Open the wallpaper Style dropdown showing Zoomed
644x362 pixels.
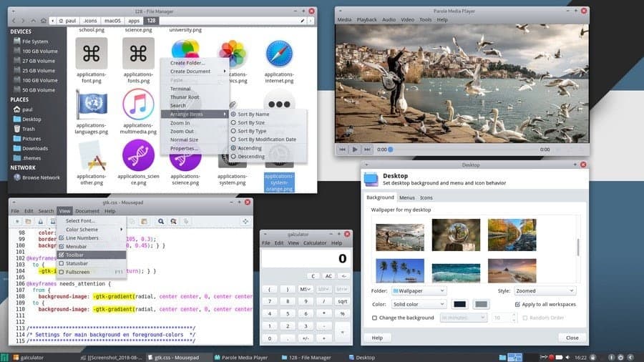click(545, 291)
